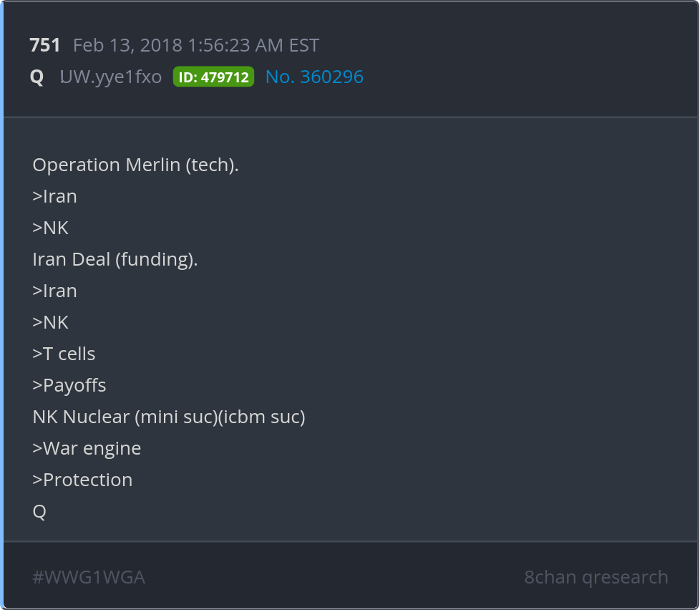The image size is (700, 610).
Task: Click post number 751
Action: 45,46
